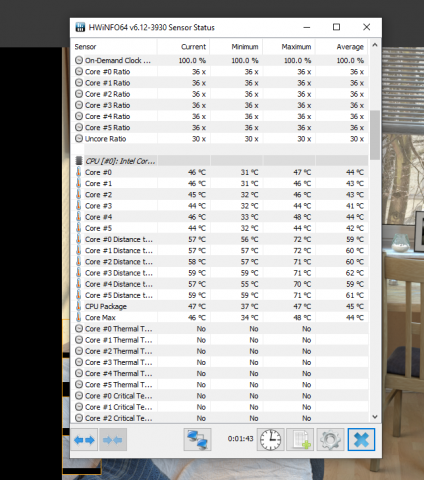Image resolution: width=424 pixels, height=480 pixels.
Task: Click the Minimum column header
Action: (236, 47)
